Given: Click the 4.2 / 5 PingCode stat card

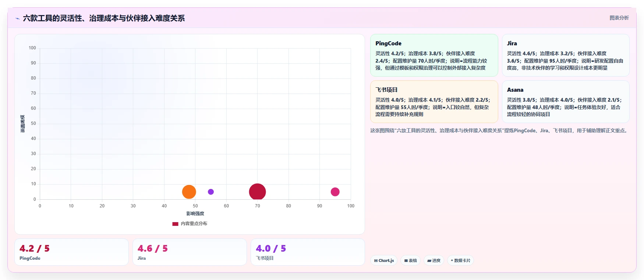Looking at the screenshot, I should [x=71, y=252].
